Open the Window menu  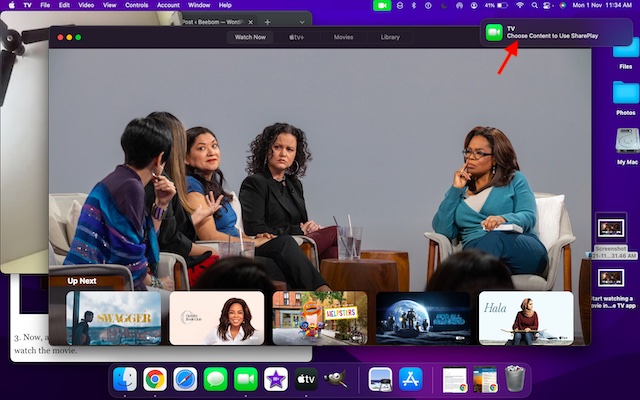(x=199, y=5)
